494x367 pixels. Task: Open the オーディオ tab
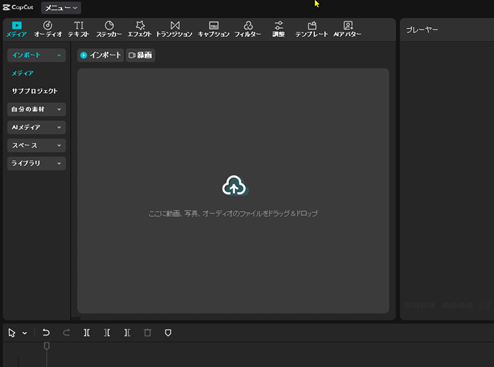[48, 29]
